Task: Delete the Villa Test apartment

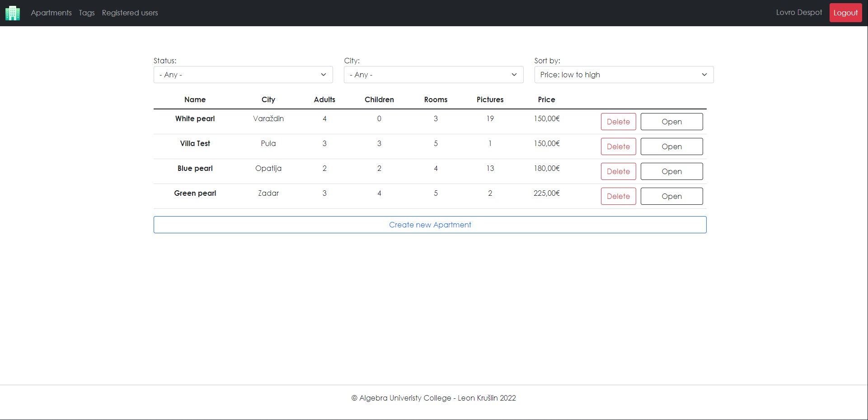Action: point(618,146)
